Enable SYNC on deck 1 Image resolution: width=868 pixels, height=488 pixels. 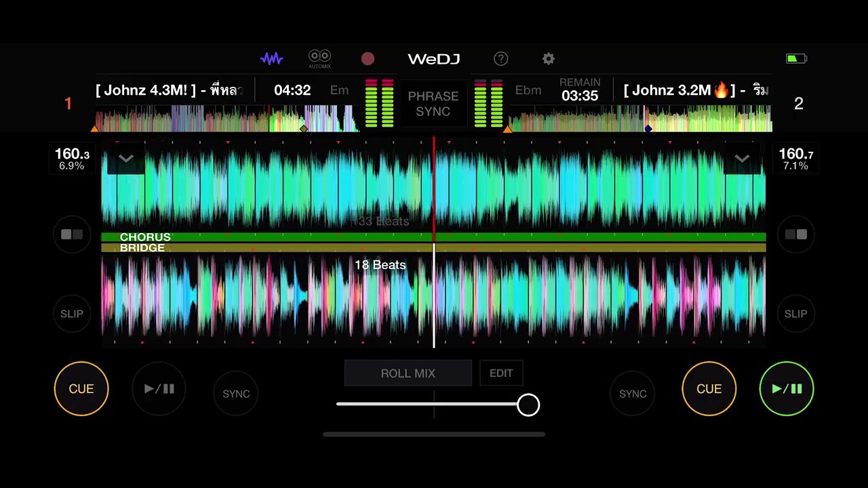coord(236,394)
